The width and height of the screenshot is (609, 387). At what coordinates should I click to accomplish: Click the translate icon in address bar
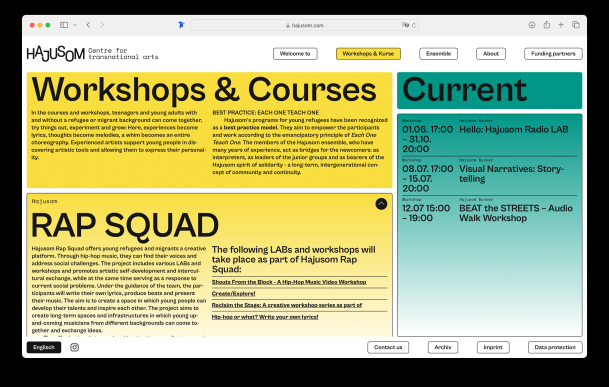[x=405, y=25]
